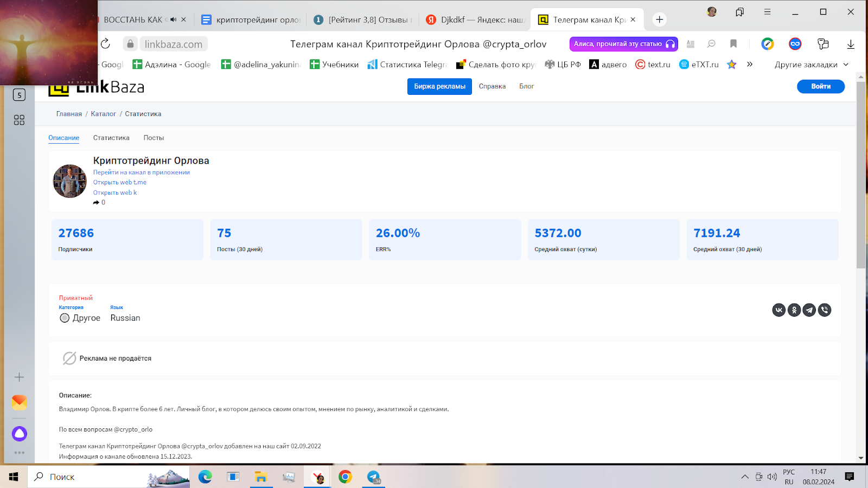
Task: Open Блог menu link
Action: [526, 86]
